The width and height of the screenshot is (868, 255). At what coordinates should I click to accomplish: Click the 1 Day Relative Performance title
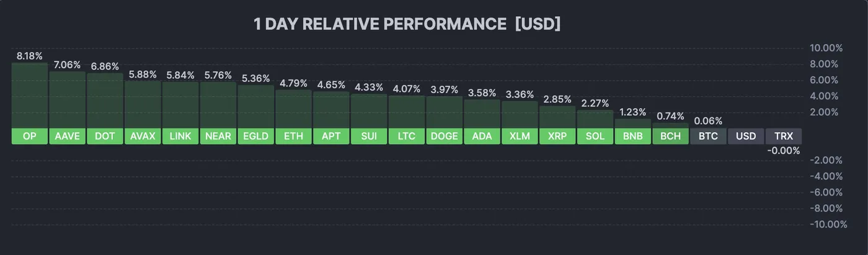[x=407, y=24]
